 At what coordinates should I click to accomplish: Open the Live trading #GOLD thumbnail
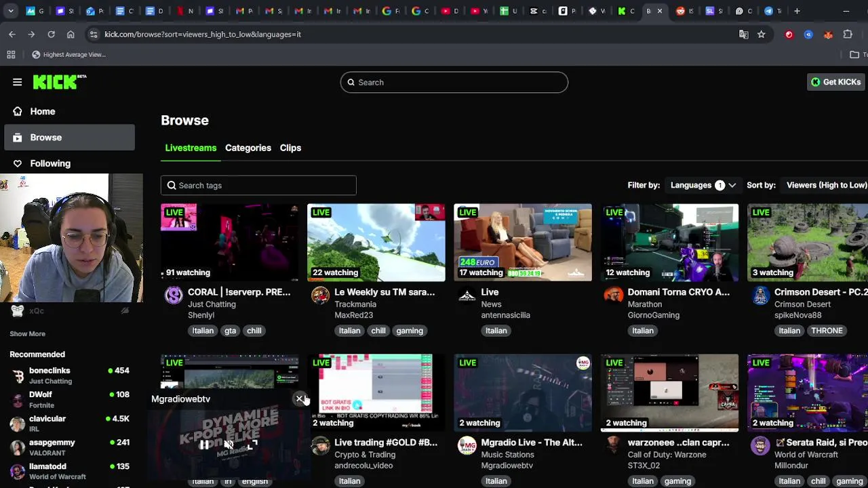pos(376,393)
